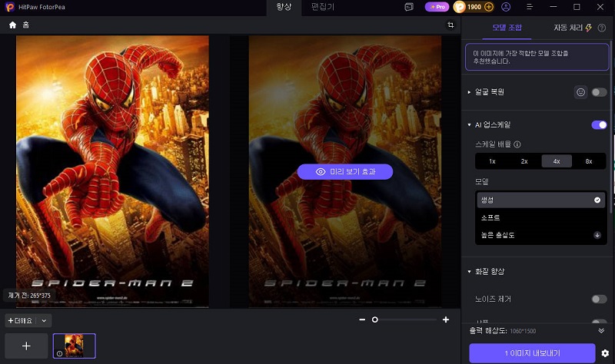Select the crop tool icon
This screenshot has width=615, height=364.
click(x=450, y=25)
